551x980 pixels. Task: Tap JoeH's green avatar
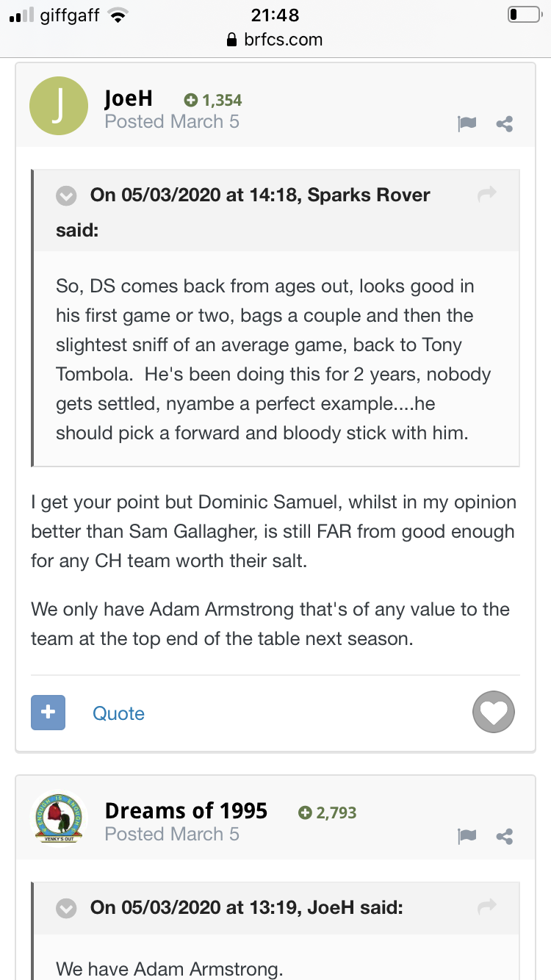59,107
